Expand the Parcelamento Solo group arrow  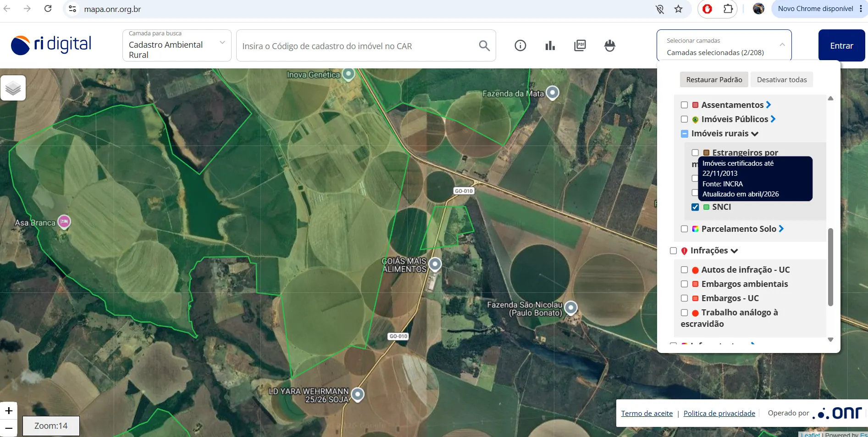point(781,229)
